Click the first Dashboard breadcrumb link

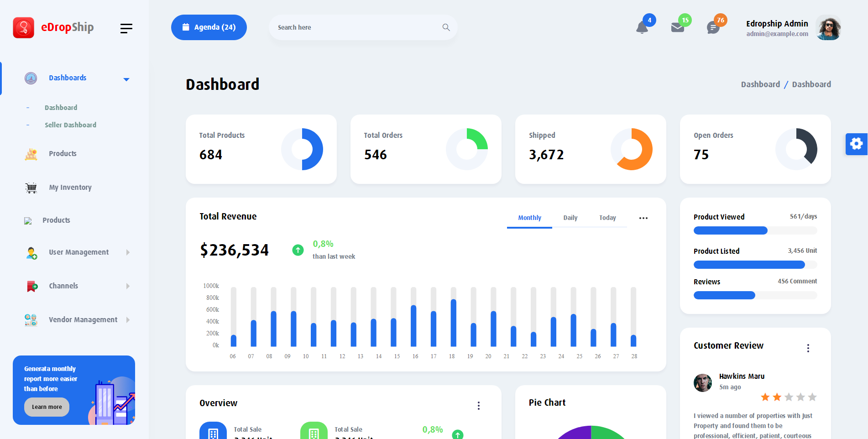point(760,84)
